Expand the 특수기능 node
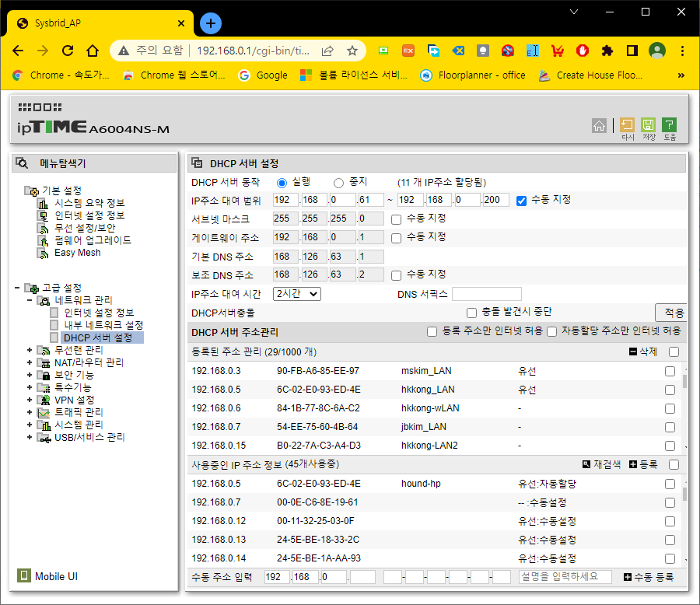 tap(30, 387)
